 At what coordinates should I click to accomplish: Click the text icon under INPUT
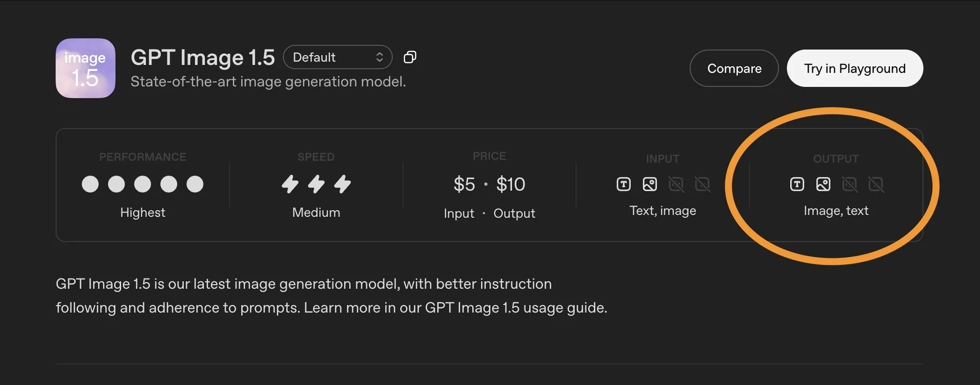point(624,184)
